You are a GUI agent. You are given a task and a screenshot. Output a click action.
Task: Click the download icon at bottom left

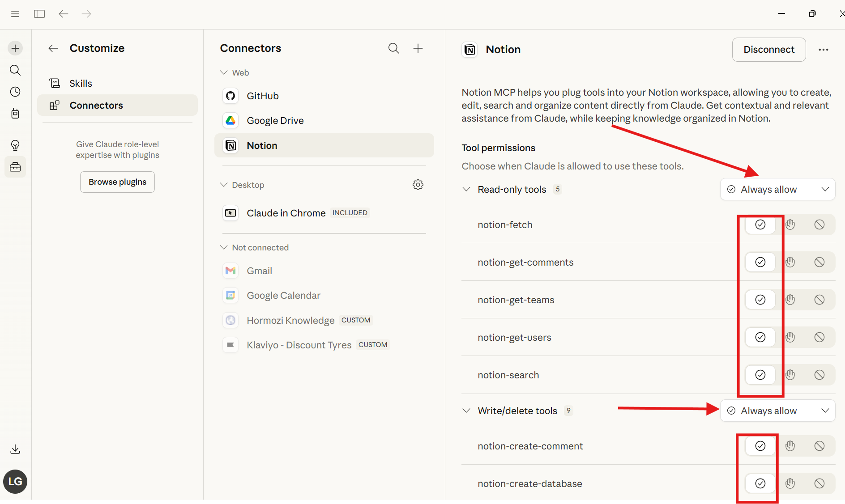pyautogui.click(x=15, y=449)
